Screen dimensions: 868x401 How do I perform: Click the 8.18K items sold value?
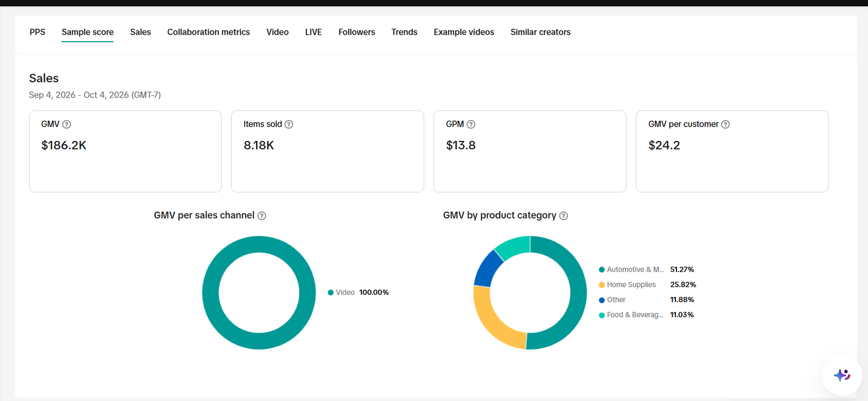259,145
